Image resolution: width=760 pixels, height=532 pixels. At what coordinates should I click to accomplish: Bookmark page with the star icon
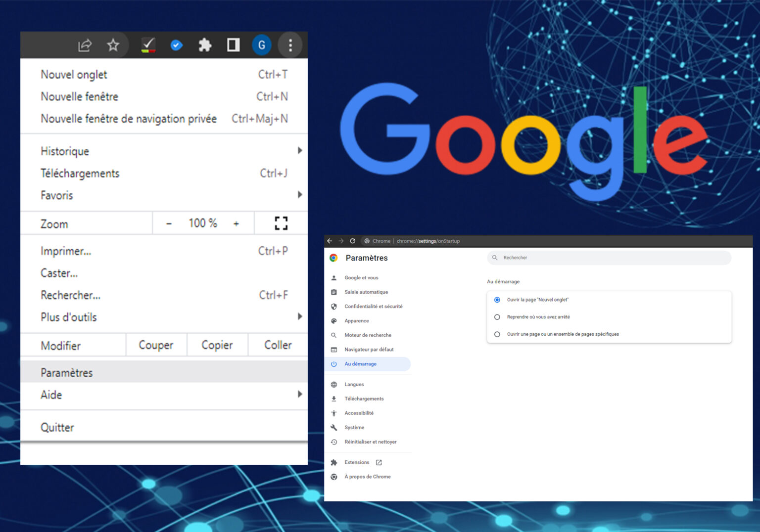(113, 45)
